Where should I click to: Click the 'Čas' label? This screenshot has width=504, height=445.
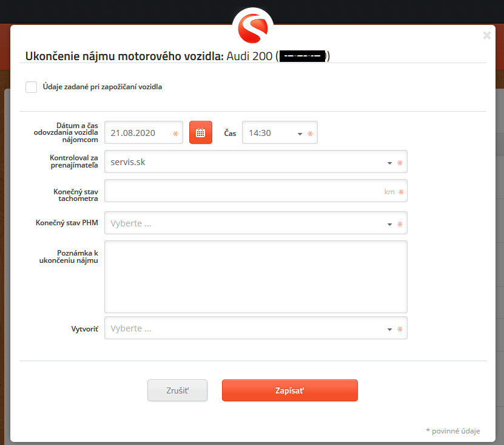coord(230,133)
